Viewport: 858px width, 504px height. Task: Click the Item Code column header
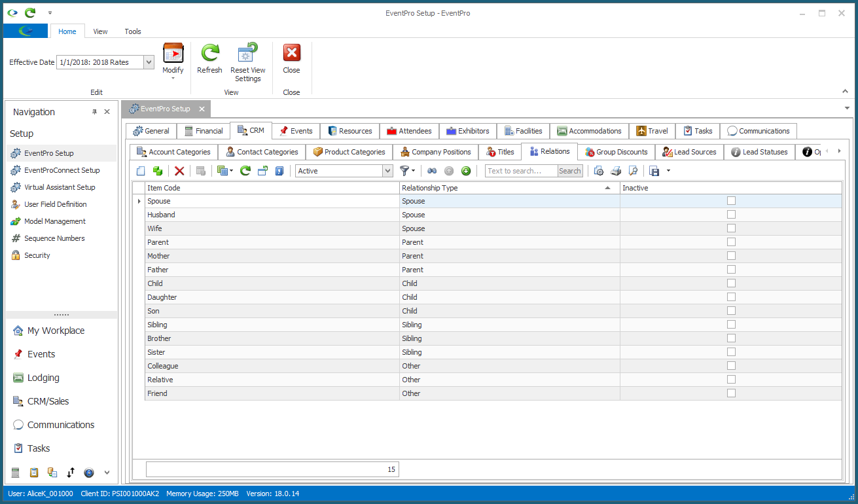(272, 188)
